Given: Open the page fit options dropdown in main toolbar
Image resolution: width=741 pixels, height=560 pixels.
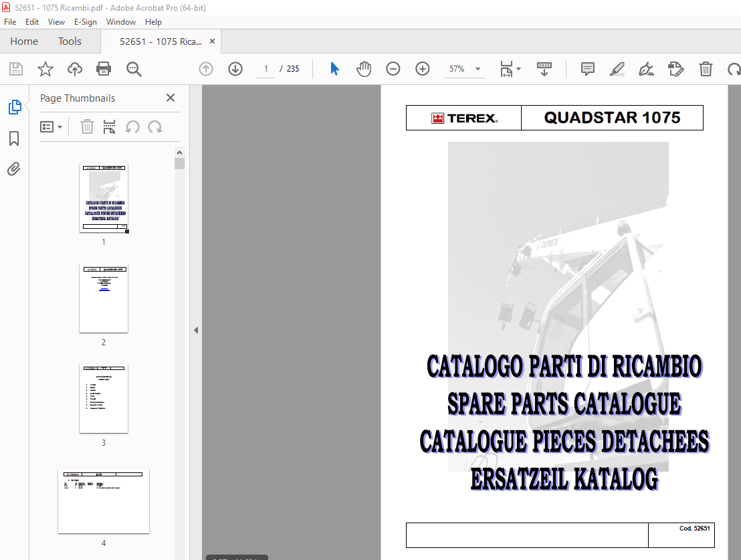Looking at the screenshot, I should click(510, 69).
